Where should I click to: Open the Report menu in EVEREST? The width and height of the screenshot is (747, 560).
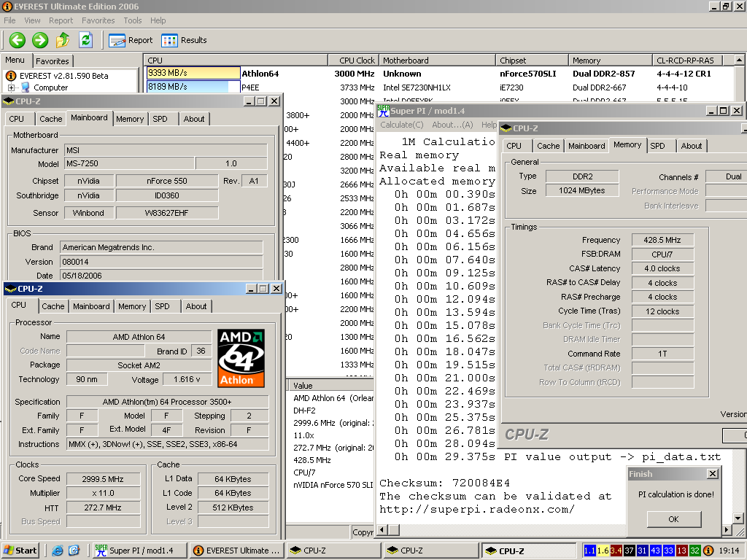click(x=61, y=20)
